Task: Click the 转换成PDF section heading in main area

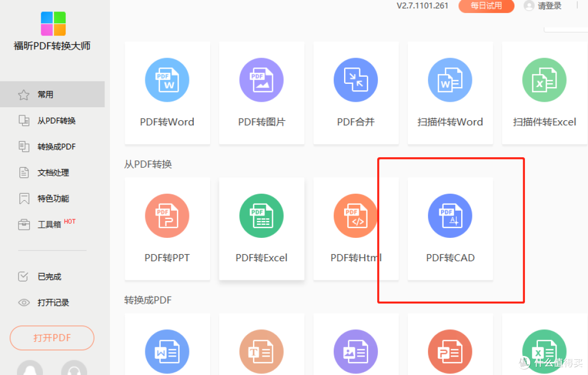Action: click(148, 300)
